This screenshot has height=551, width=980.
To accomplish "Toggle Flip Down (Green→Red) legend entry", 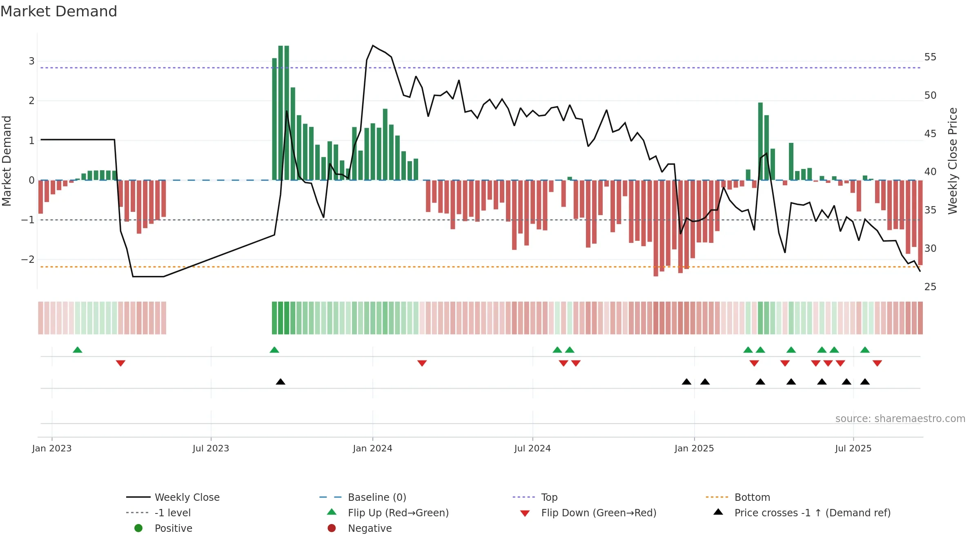I will coord(588,513).
